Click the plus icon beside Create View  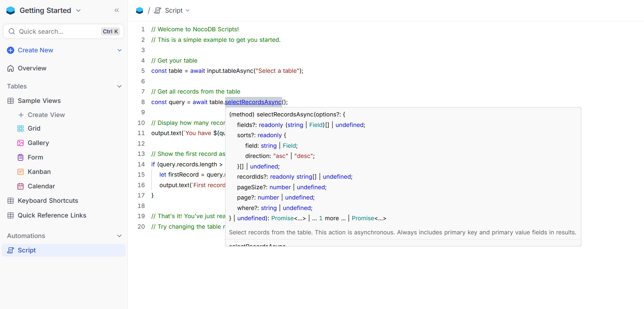coord(21,115)
